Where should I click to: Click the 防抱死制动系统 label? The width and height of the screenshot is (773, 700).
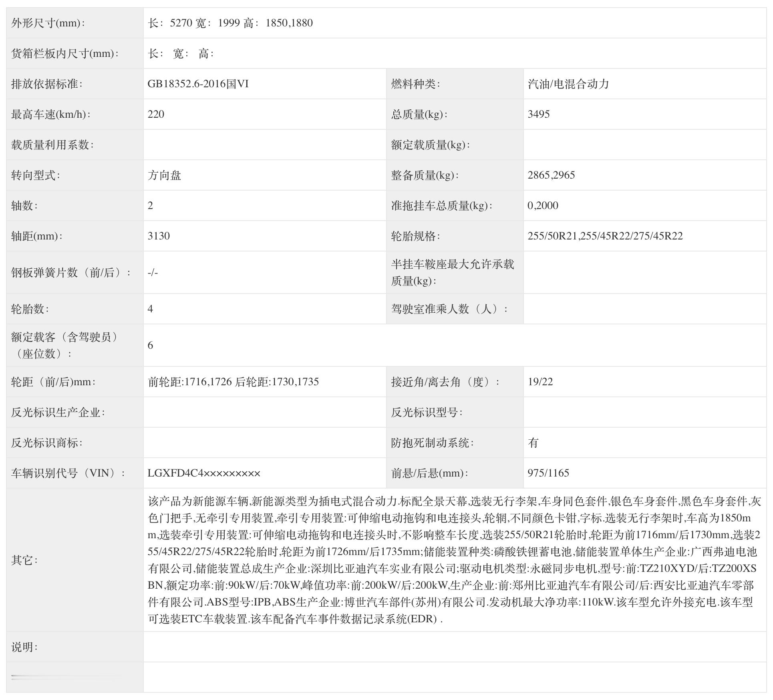click(433, 443)
